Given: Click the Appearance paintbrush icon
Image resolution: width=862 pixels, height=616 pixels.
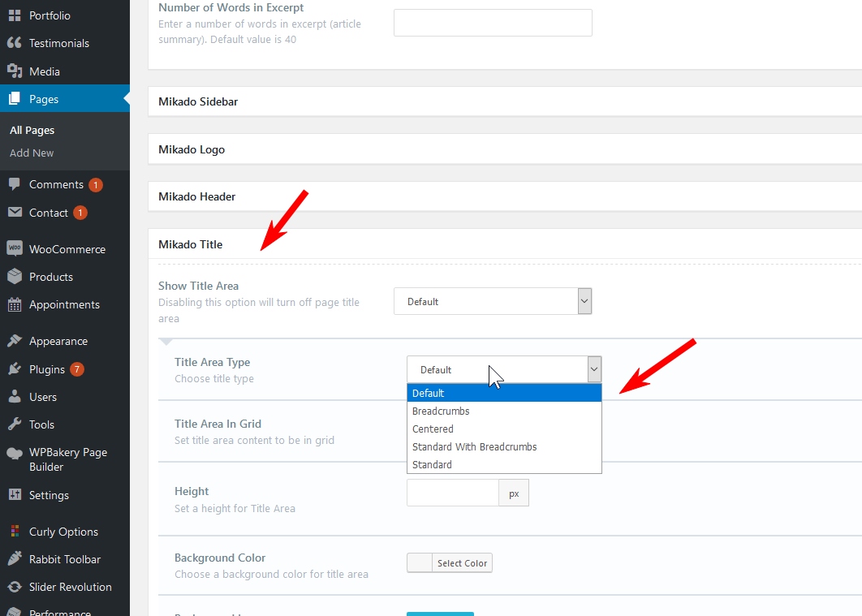Looking at the screenshot, I should coord(15,341).
